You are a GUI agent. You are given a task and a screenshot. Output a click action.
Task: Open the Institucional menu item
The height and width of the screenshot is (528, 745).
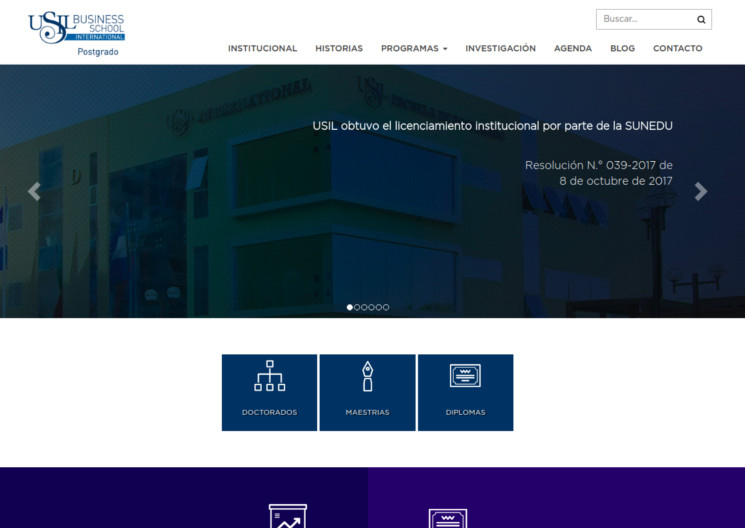click(x=262, y=48)
